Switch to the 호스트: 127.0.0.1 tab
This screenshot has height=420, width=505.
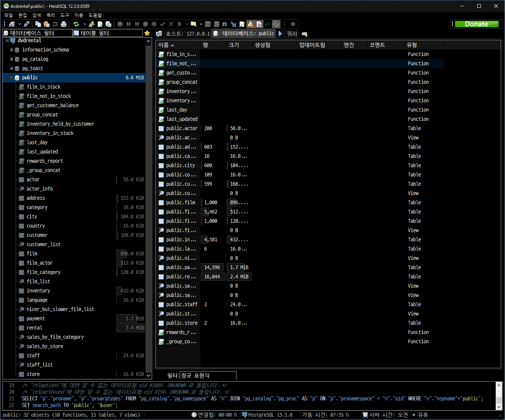click(183, 33)
